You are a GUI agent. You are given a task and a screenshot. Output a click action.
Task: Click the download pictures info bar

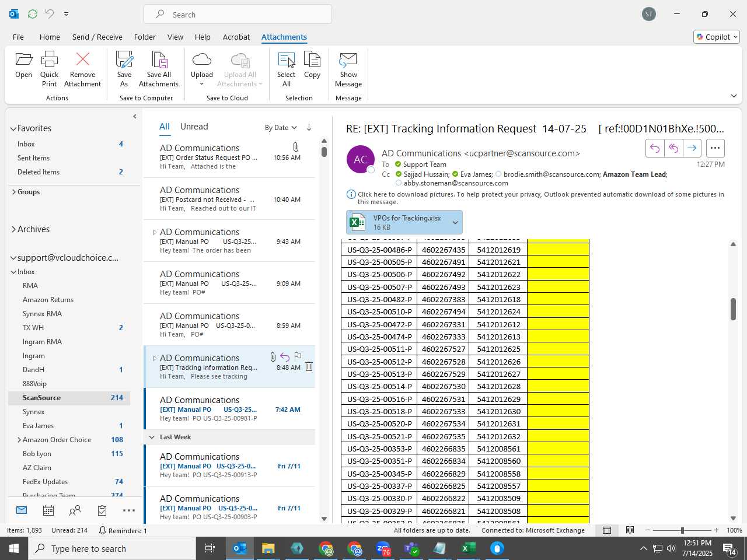click(x=536, y=198)
